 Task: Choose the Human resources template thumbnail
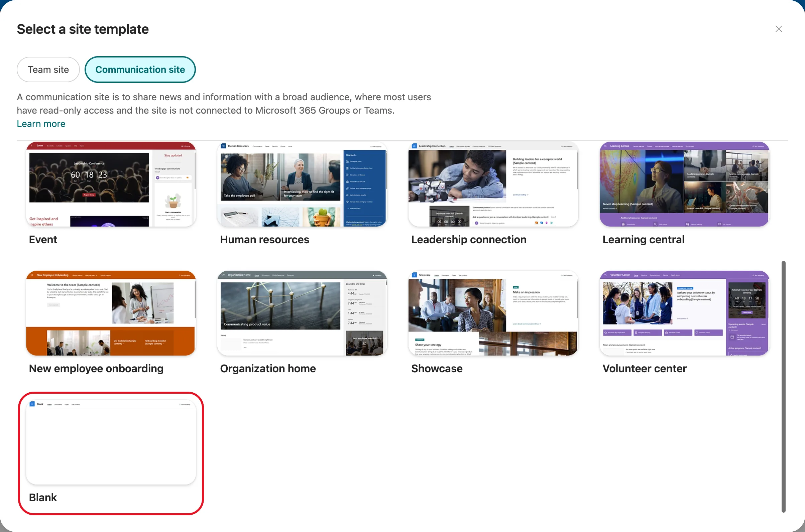tap(302, 184)
